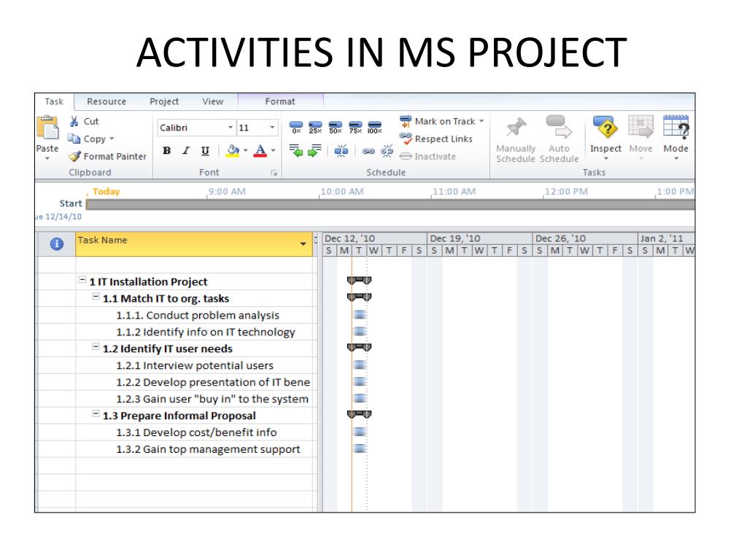This screenshot has width=747, height=560.
Task: Open the Inspect task icon
Action: tap(605, 127)
